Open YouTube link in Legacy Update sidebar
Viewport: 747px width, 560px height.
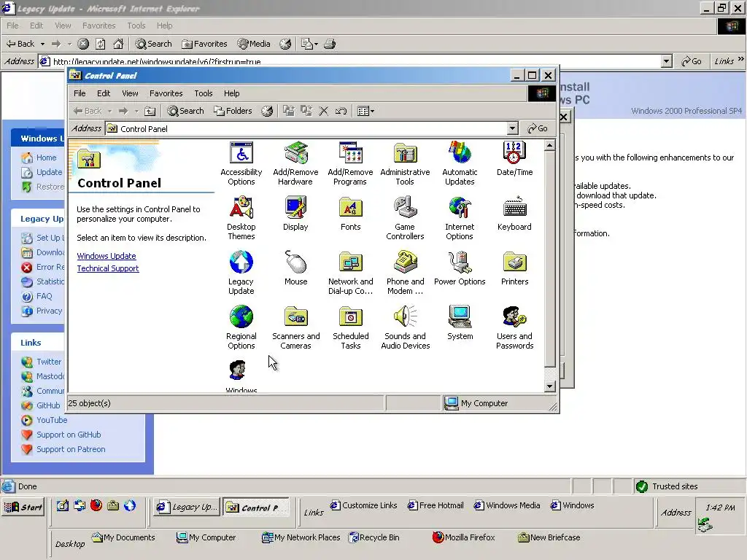[x=52, y=420]
